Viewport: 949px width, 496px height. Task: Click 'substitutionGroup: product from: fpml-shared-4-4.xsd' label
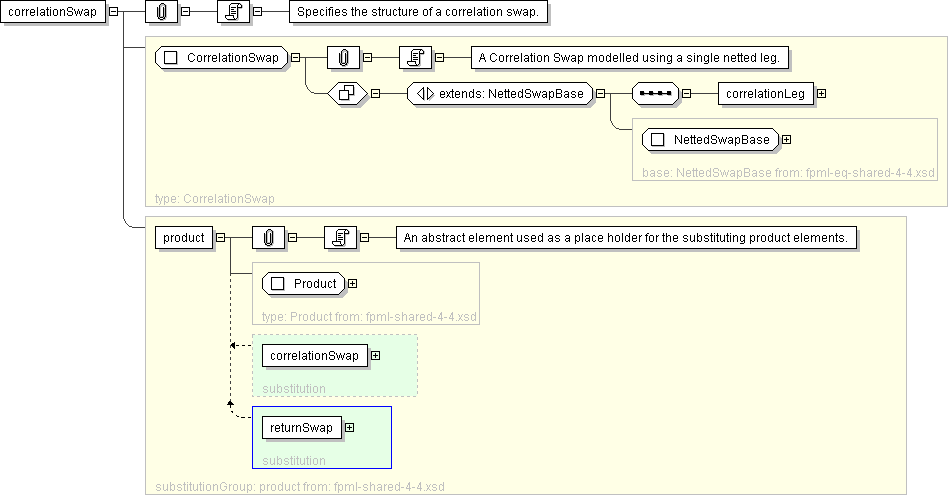point(300,487)
